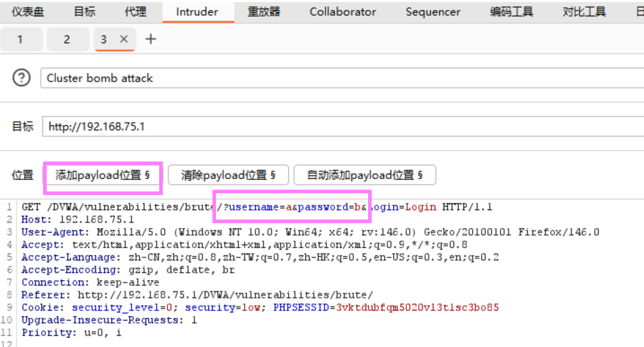644x347 pixels.
Task: Click the Priority: u=0, i line
Action: (x=71, y=333)
